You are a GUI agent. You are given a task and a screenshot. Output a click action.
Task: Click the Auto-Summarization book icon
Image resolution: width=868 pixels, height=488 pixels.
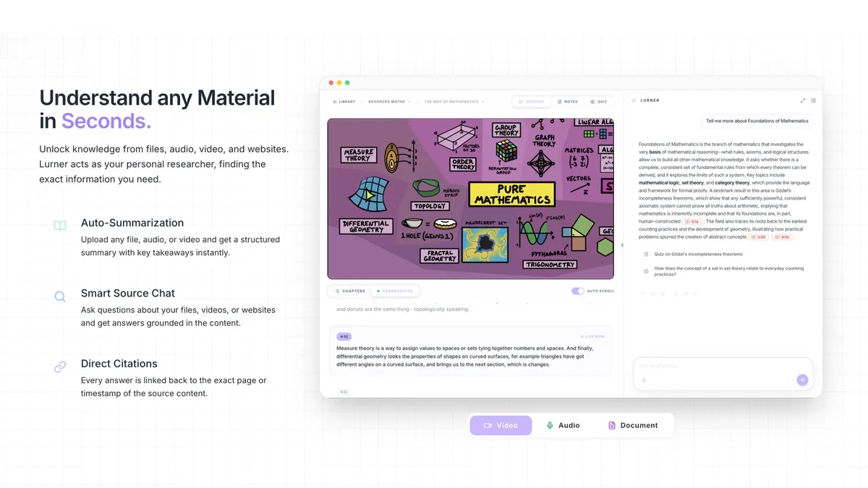[x=60, y=226]
